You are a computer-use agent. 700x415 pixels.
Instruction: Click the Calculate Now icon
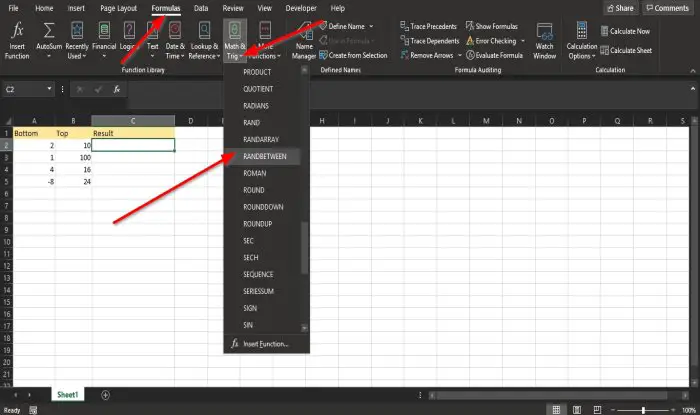tap(604, 31)
